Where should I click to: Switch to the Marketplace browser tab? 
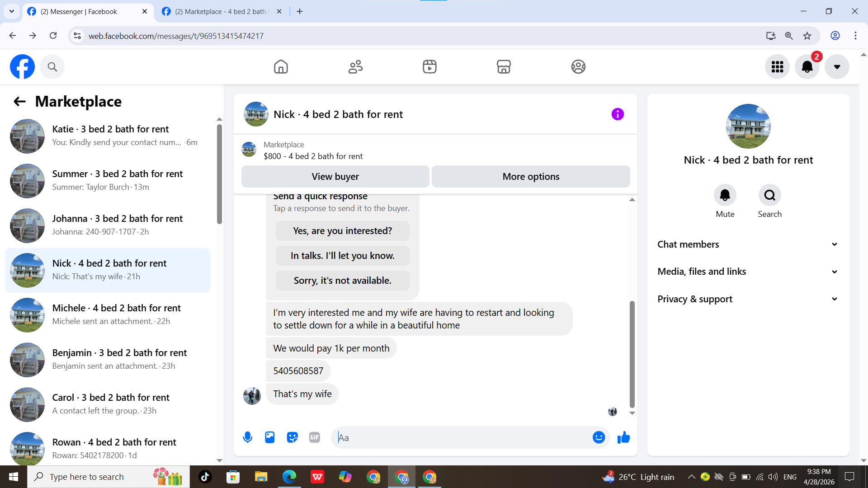click(x=220, y=11)
